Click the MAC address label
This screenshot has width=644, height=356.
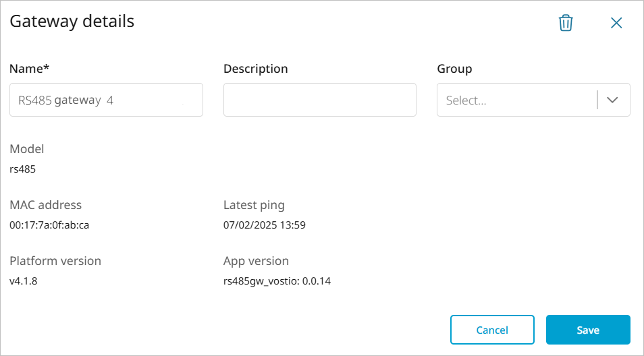tap(45, 205)
